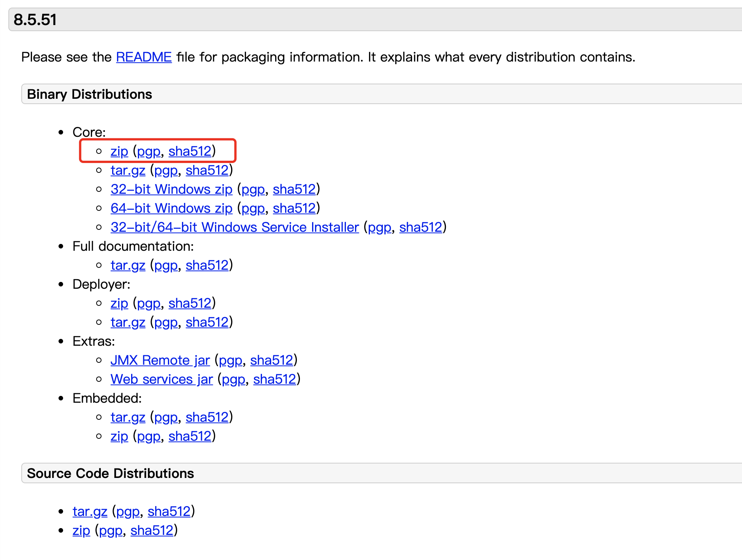
Task: Open pgp signature for JMX Remote jar
Action: click(230, 360)
